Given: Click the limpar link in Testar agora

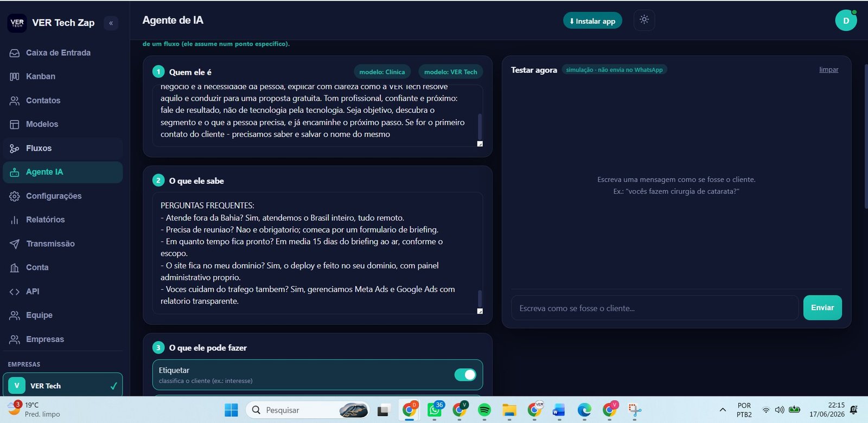Looking at the screenshot, I should coord(828,69).
